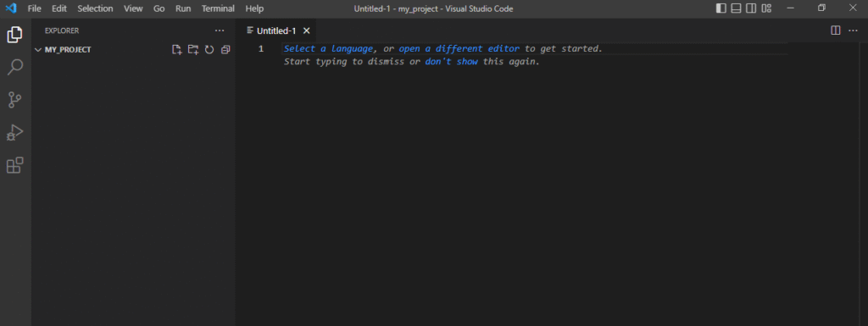Open Explorer views and more actions menu
This screenshot has height=326, width=868.
coord(220,31)
